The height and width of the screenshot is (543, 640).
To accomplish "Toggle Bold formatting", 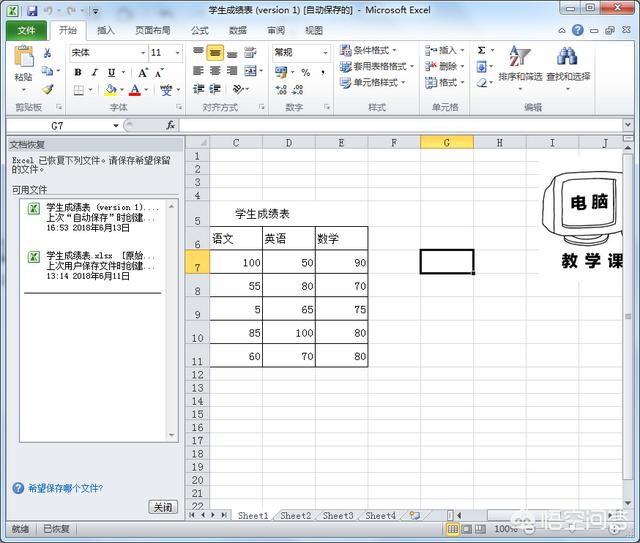I will pos(79,72).
